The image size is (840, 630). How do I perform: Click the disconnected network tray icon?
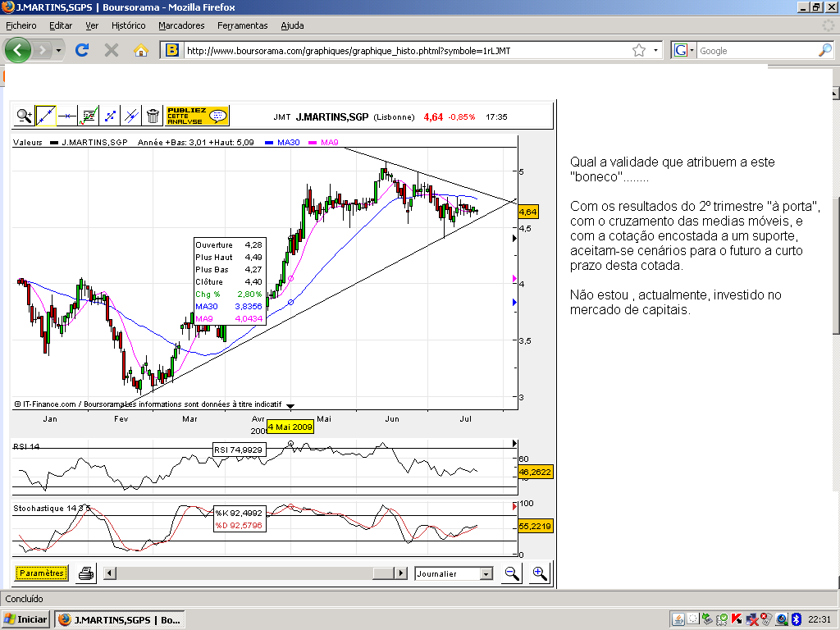click(x=751, y=620)
